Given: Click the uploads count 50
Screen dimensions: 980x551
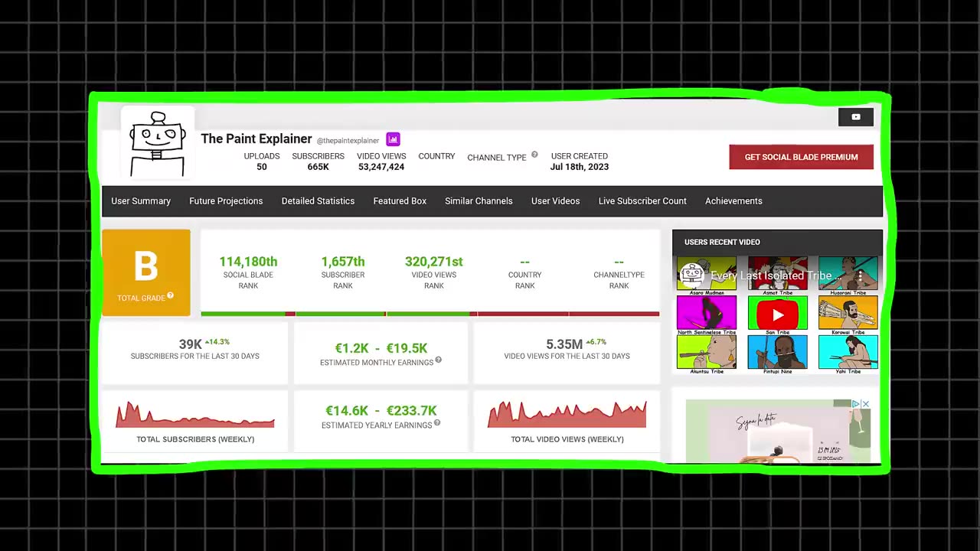Looking at the screenshot, I should pos(262,167).
